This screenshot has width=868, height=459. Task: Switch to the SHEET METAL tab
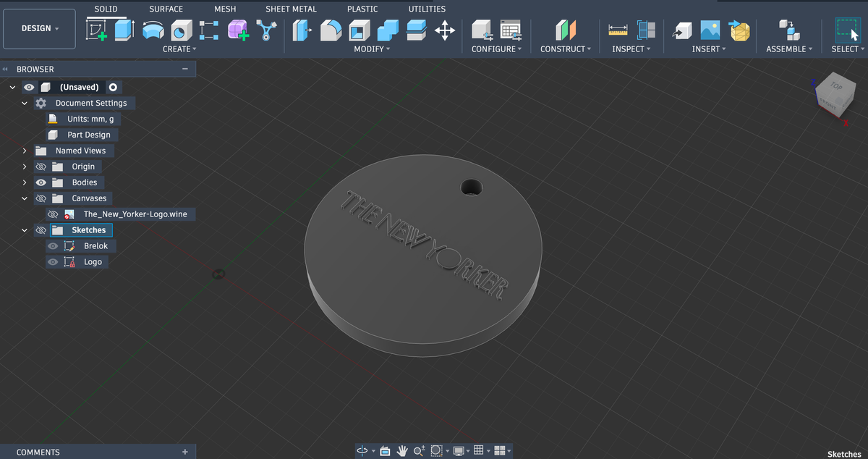click(x=291, y=9)
